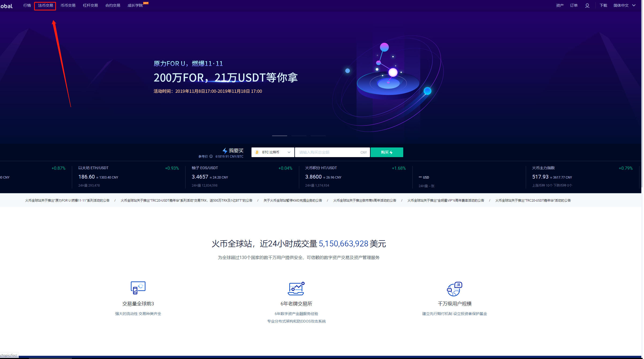The width and height of the screenshot is (644, 359).
Task: Click the banner title 200万FOR，21万USDT等你拿
Action: pos(226,78)
